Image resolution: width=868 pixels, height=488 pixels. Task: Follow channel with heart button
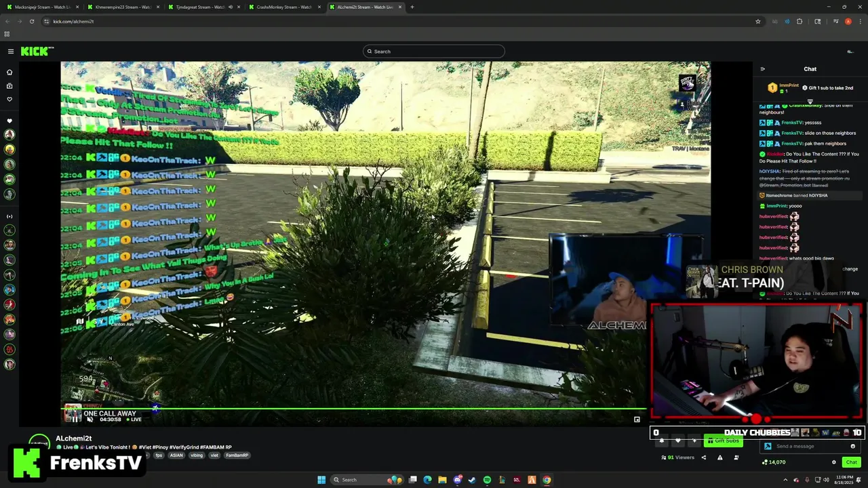click(x=677, y=441)
